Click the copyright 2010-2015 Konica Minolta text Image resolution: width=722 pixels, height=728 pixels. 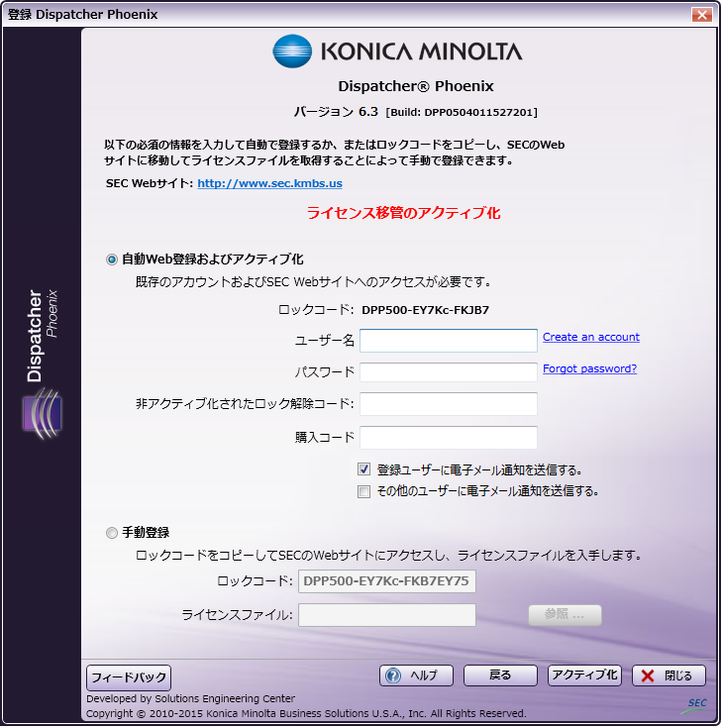coord(306,713)
